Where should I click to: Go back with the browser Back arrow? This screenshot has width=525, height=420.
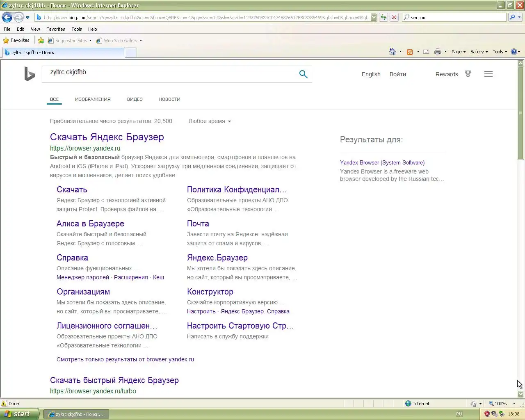click(x=7, y=17)
